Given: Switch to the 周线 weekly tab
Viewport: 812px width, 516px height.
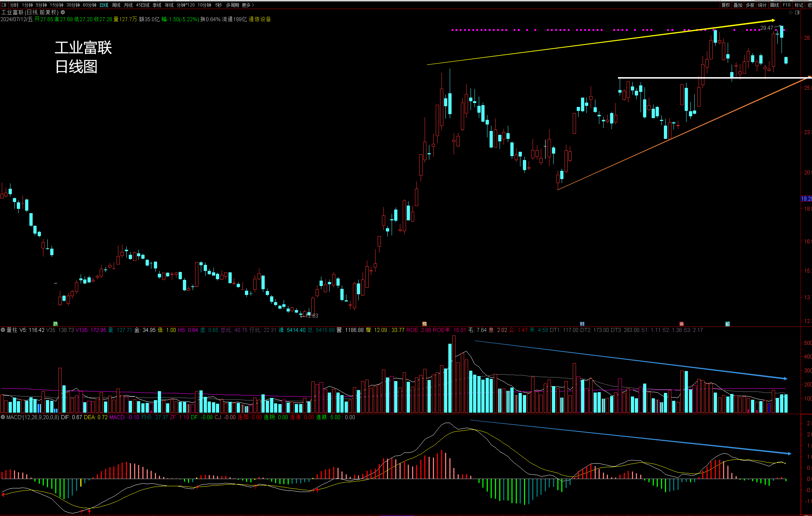Looking at the screenshot, I should click(x=116, y=5).
